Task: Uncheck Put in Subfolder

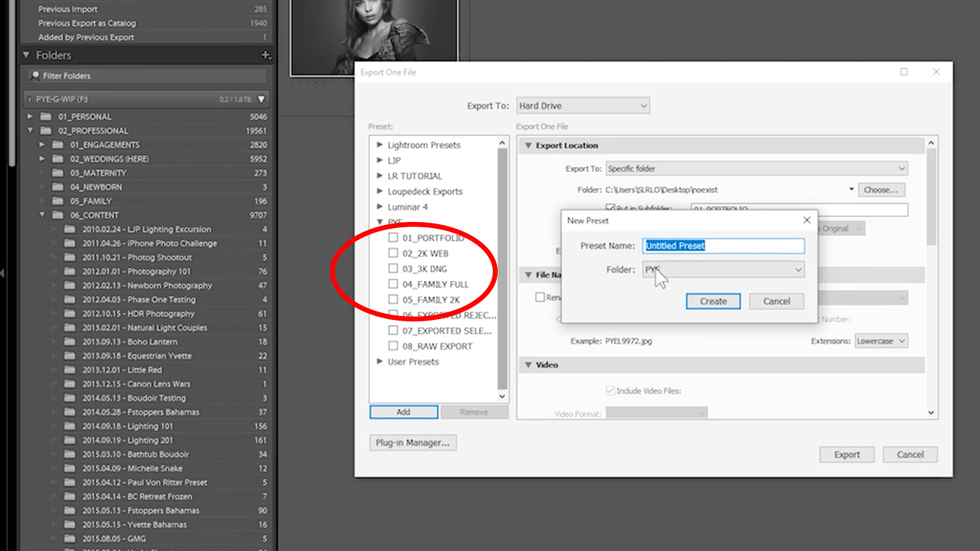Action: click(610, 207)
